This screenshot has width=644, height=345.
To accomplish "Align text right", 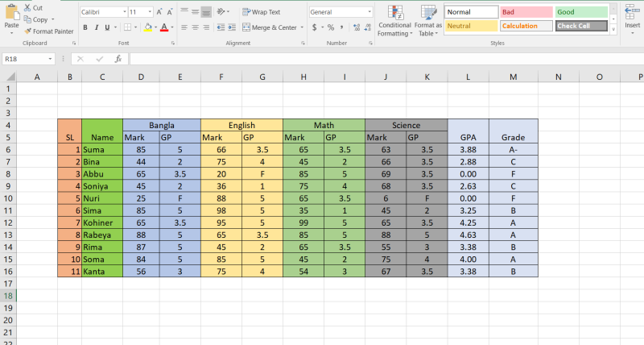I will click(x=206, y=27).
